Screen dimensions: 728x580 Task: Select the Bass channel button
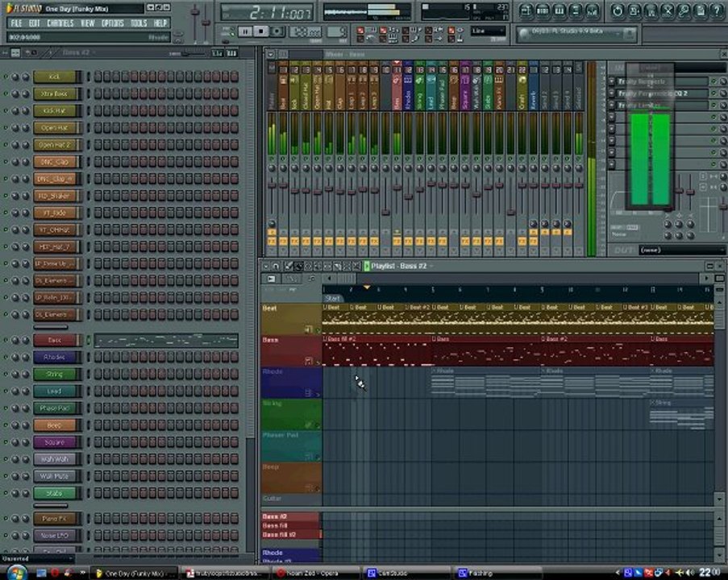tap(55, 340)
